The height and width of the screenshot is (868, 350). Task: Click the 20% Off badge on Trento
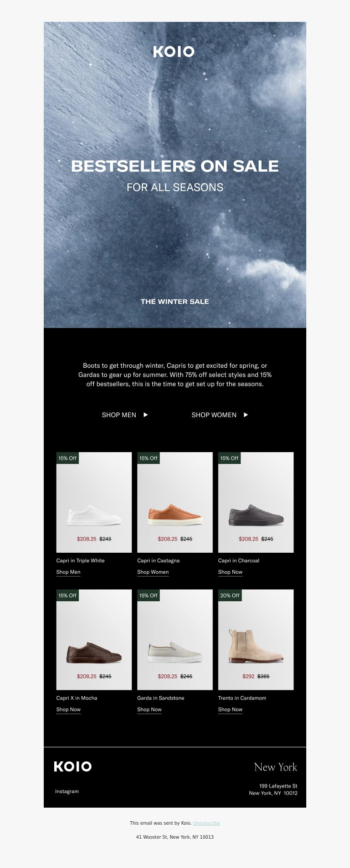(x=230, y=596)
